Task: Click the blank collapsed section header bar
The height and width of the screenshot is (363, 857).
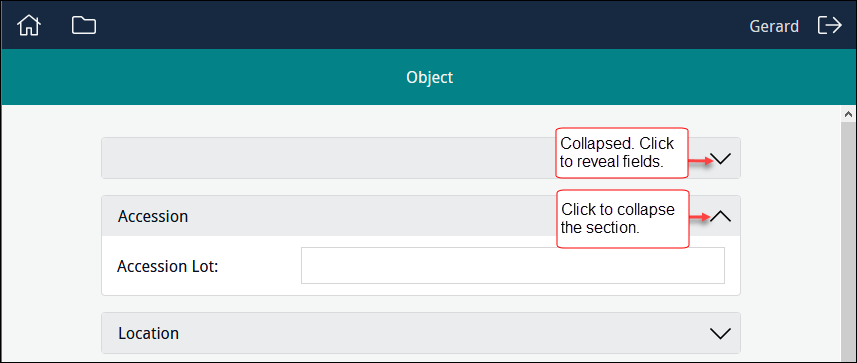Action: [x=328, y=158]
